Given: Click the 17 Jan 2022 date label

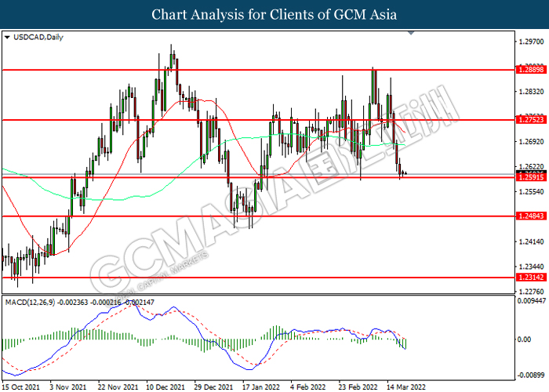Looking at the screenshot, I should click(261, 387).
